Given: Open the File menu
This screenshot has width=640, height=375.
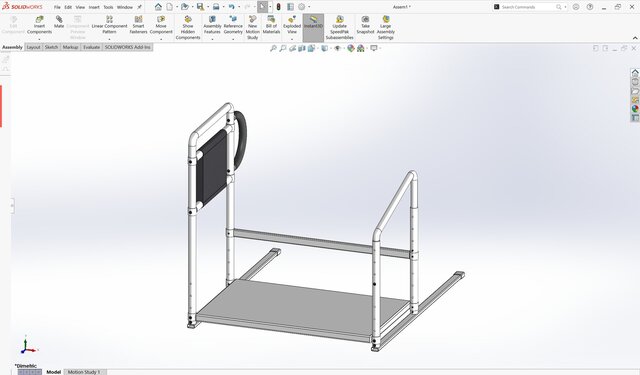Looking at the screenshot, I should pyautogui.click(x=57, y=7).
